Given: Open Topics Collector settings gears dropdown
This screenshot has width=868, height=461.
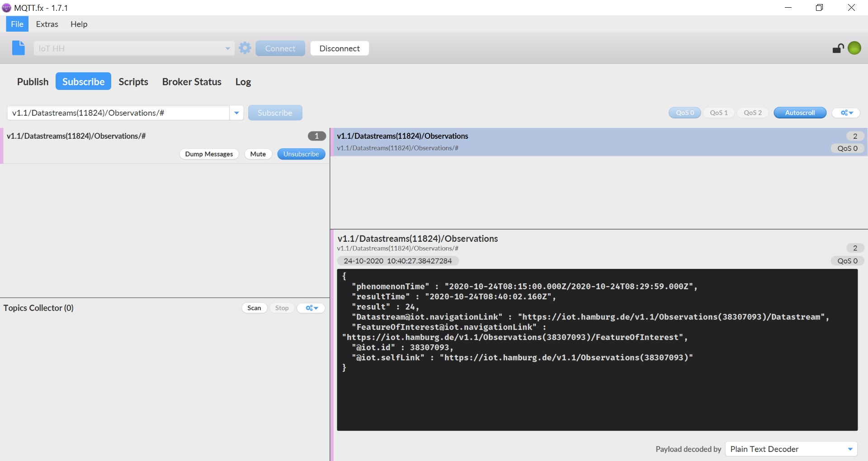Looking at the screenshot, I should pyautogui.click(x=311, y=308).
